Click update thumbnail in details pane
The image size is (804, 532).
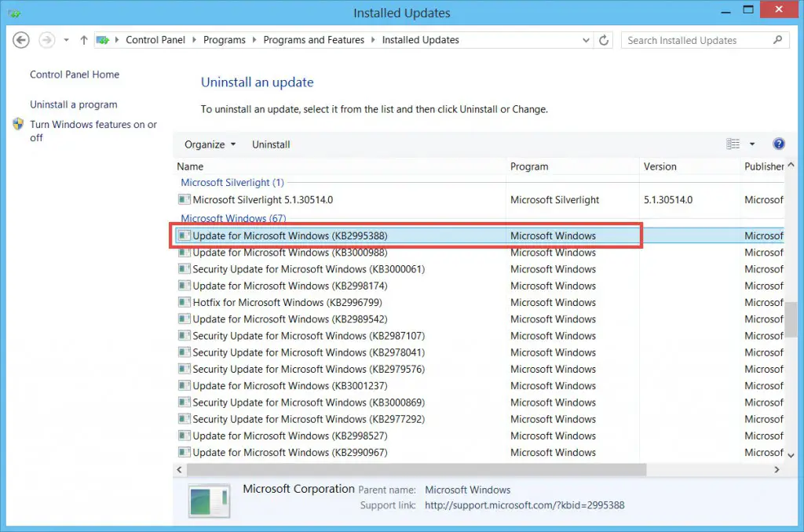pyautogui.click(x=209, y=501)
